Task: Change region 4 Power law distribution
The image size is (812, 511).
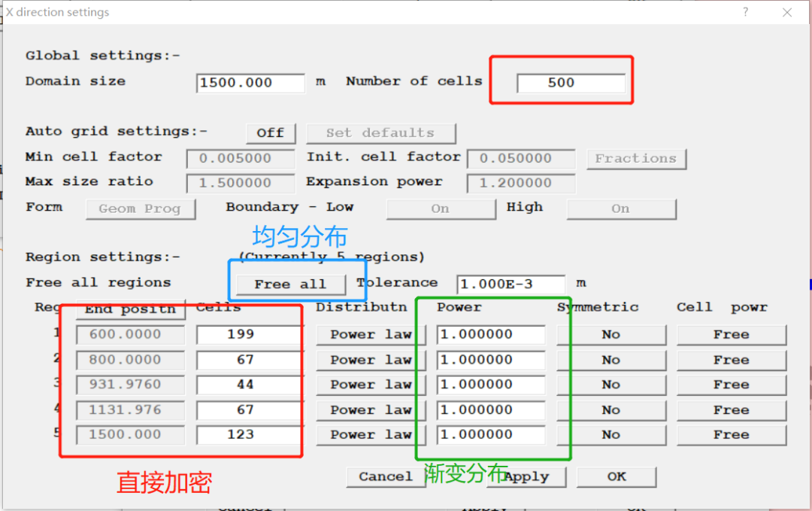Action: click(x=371, y=410)
